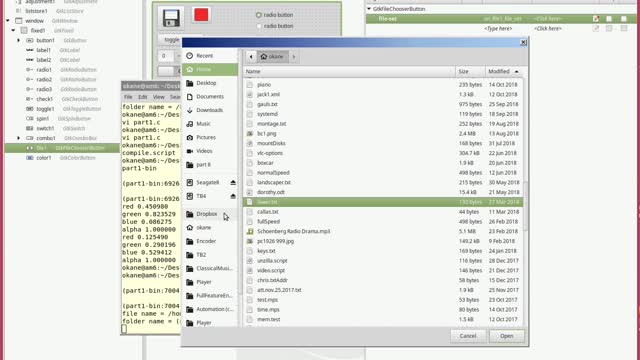This screenshot has width=640, height=360.
Task: Click Cancel in file chooser
Action: [468, 336]
